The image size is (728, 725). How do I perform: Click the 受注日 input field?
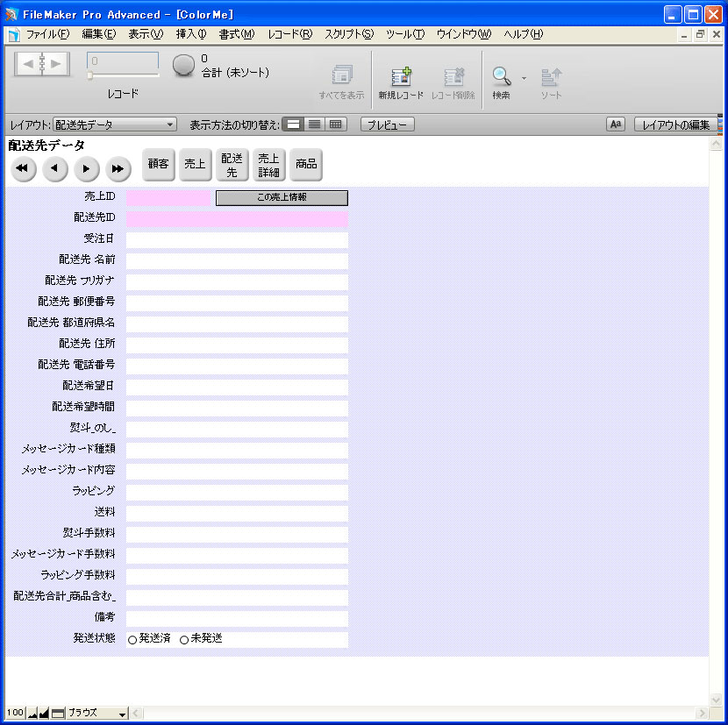(237, 240)
